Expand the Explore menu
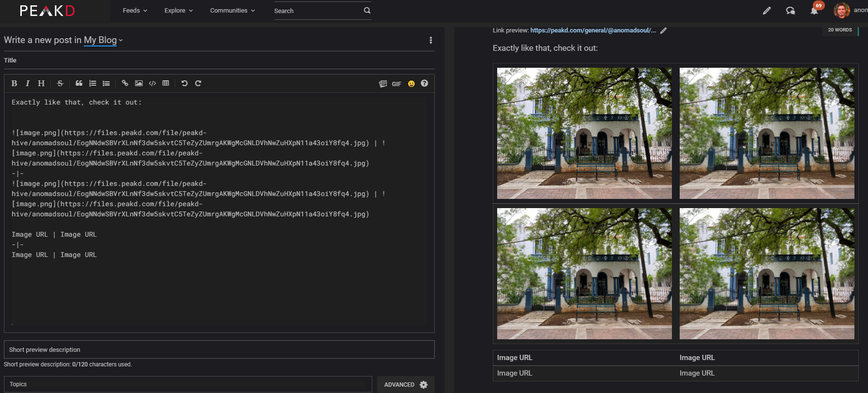The height and width of the screenshot is (393, 868). coord(179,11)
